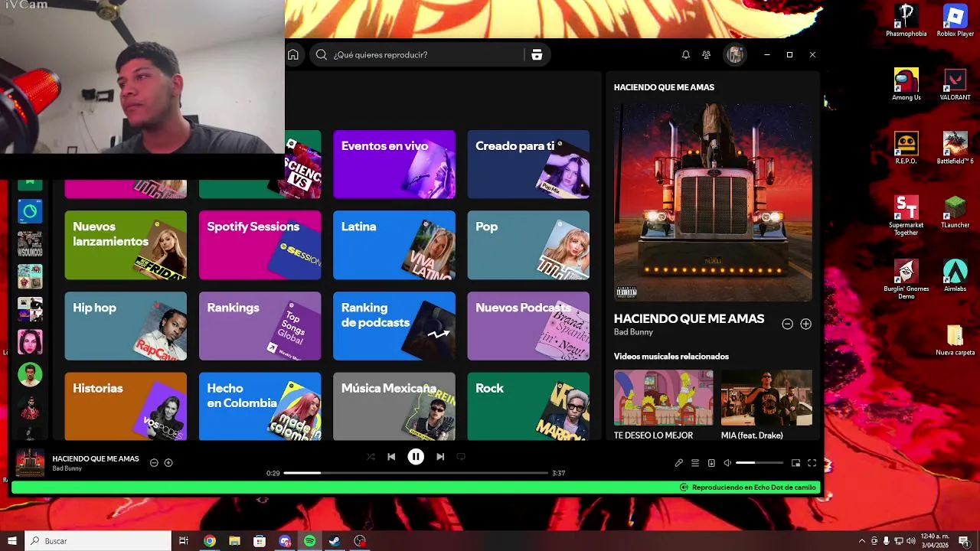Select Among Us desktop icon
980x551 pixels.
(906, 84)
